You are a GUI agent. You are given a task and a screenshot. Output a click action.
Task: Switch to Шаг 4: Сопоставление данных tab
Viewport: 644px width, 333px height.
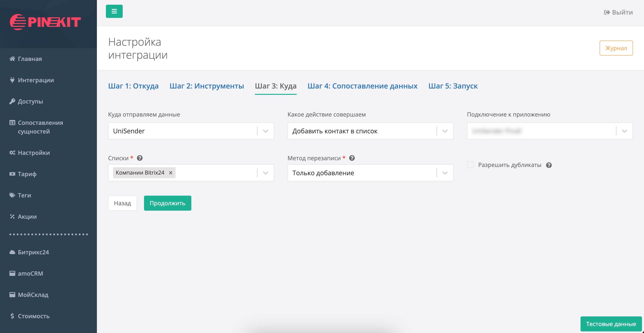pyautogui.click(x=362, y=86)
